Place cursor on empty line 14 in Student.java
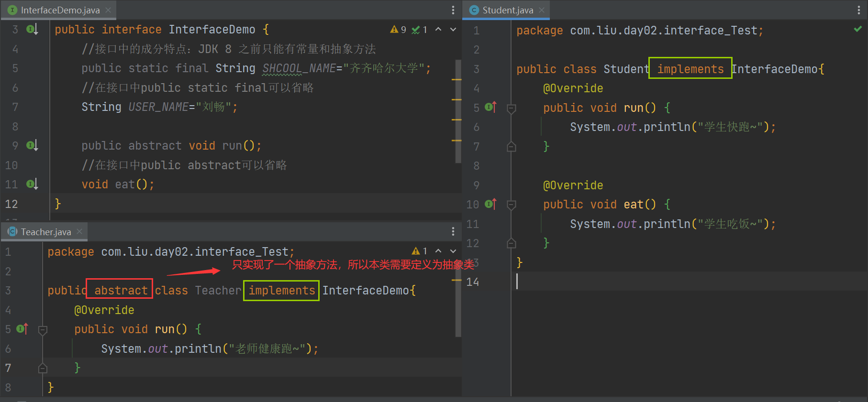The image size is (868, 402). click(x=689, y=282)
